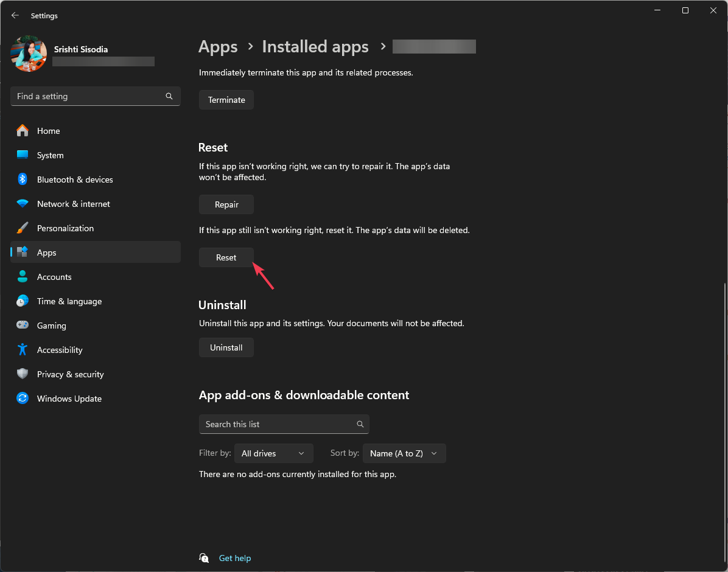
Task: Click the Repair button
Action: (226, 204)
